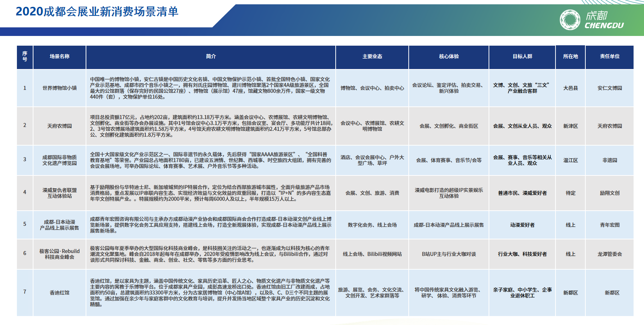Screen dimensions: 644x325
Task: Select the location cell 大邑县
Action: 571,88
